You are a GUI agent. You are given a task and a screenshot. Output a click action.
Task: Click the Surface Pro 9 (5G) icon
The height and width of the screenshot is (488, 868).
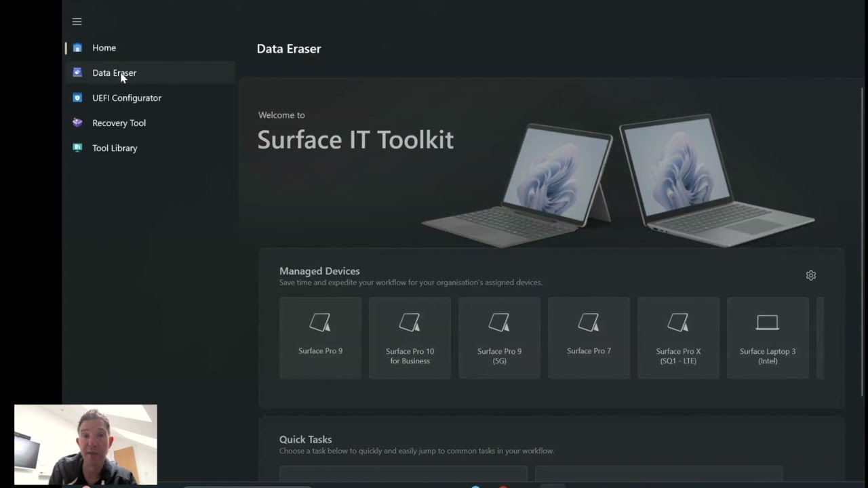tap(499, 323)
